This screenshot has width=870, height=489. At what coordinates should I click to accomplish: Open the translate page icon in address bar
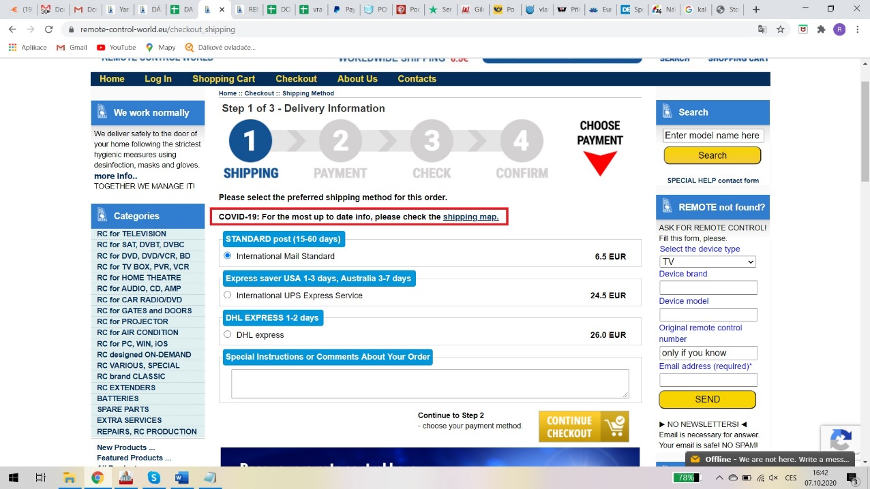(762, 29)
